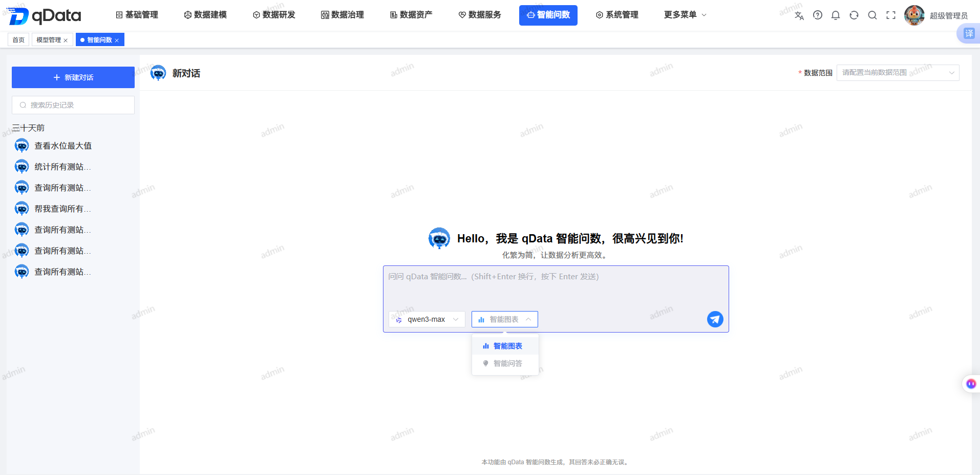Choose 智能图表 option in dropdown list
The width and height of the screenshot is (980, 475).
pos(505,346)
